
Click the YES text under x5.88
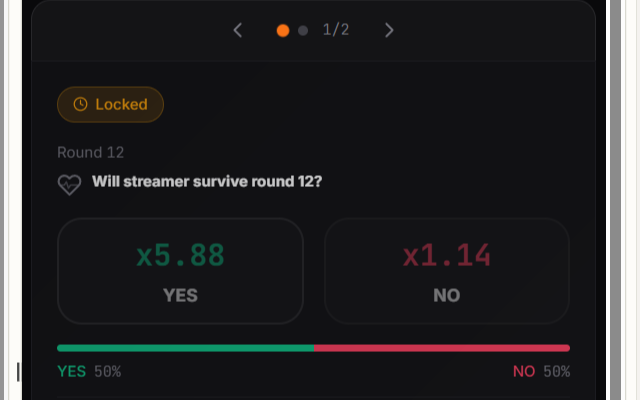point(180,295)
